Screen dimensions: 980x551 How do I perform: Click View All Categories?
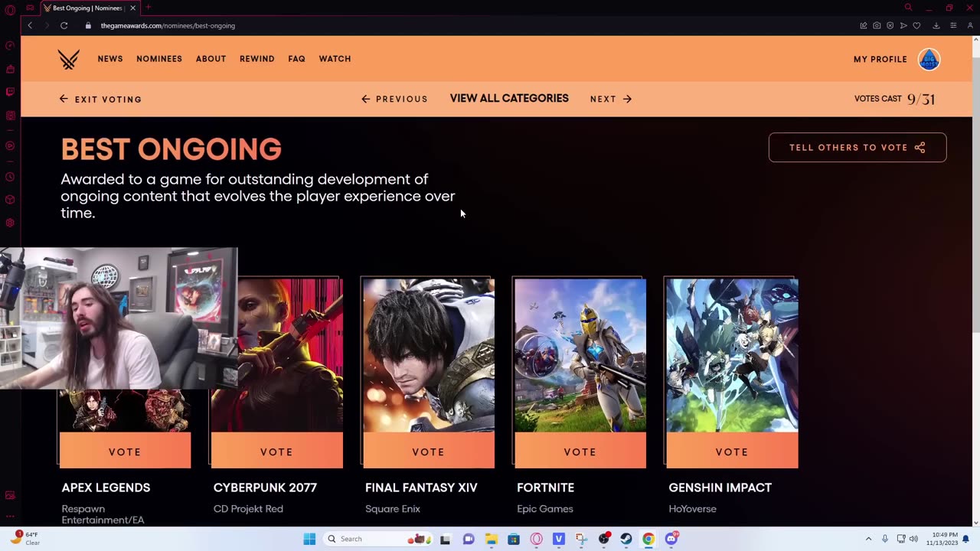click(509, 99)
